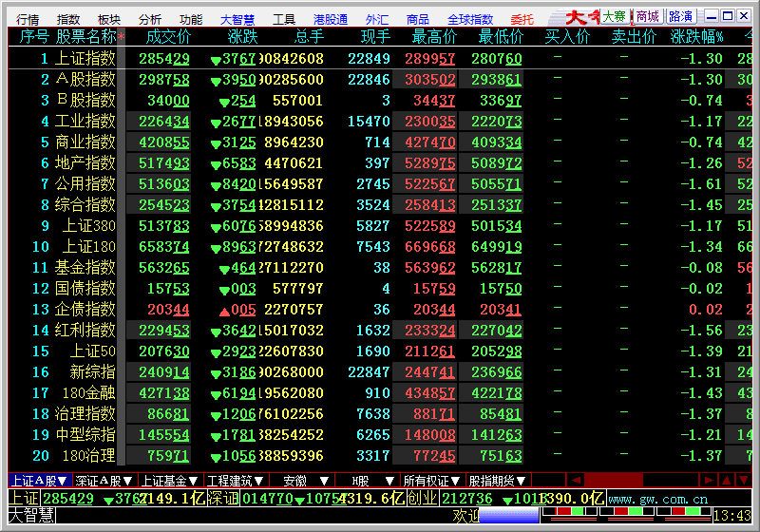This screenshot has height=532, width=760.
Task: Select the 企债指数 row
Action: coord(380,309)
